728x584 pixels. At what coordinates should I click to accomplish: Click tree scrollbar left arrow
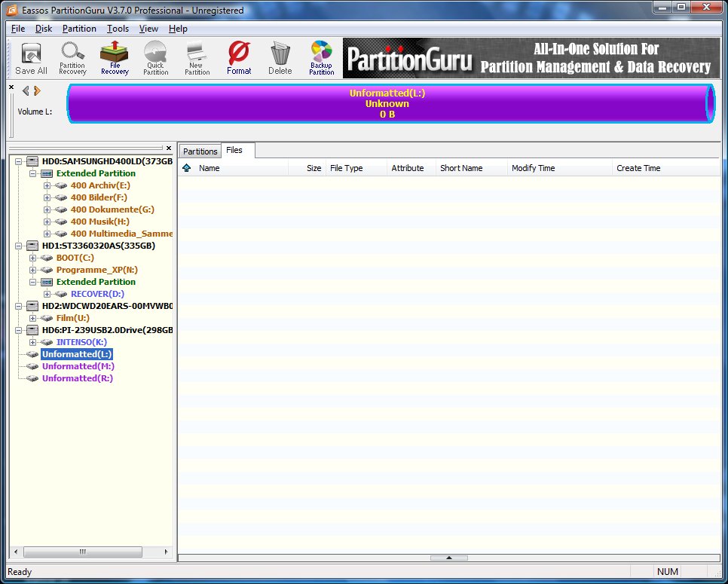click(x=17, y=552)
